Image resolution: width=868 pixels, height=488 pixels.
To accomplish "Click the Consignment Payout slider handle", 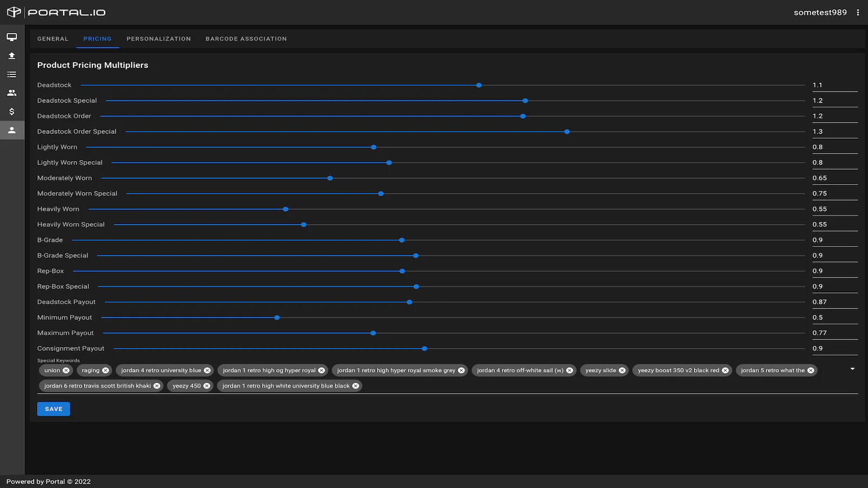I will pyautogui.click(x=424, y=349).
